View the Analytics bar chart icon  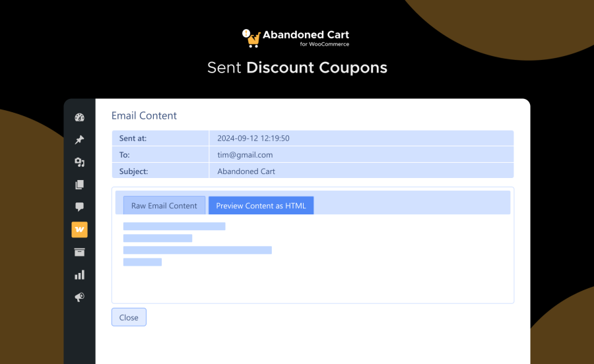(x=79, y=274)
